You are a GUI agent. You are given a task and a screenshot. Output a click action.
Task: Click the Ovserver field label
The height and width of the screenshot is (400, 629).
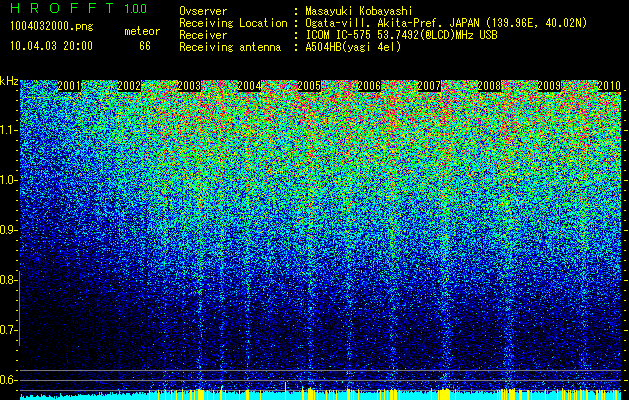(203, 11)
